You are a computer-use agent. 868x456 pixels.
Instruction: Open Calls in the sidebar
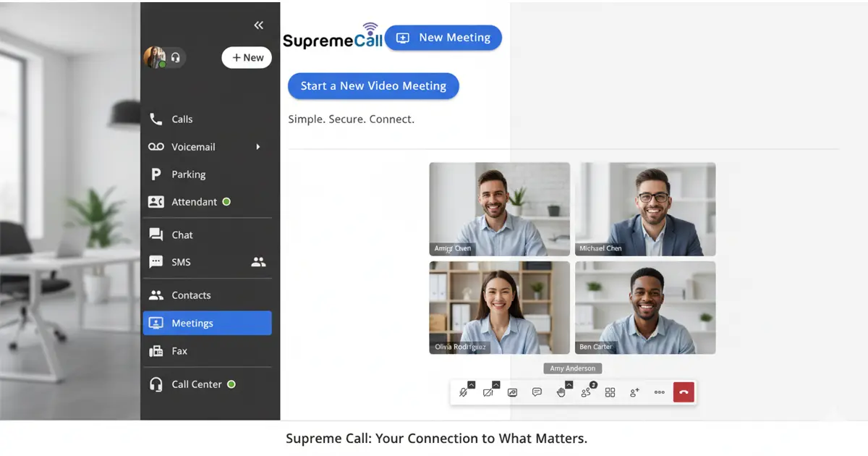pos(182,119)
